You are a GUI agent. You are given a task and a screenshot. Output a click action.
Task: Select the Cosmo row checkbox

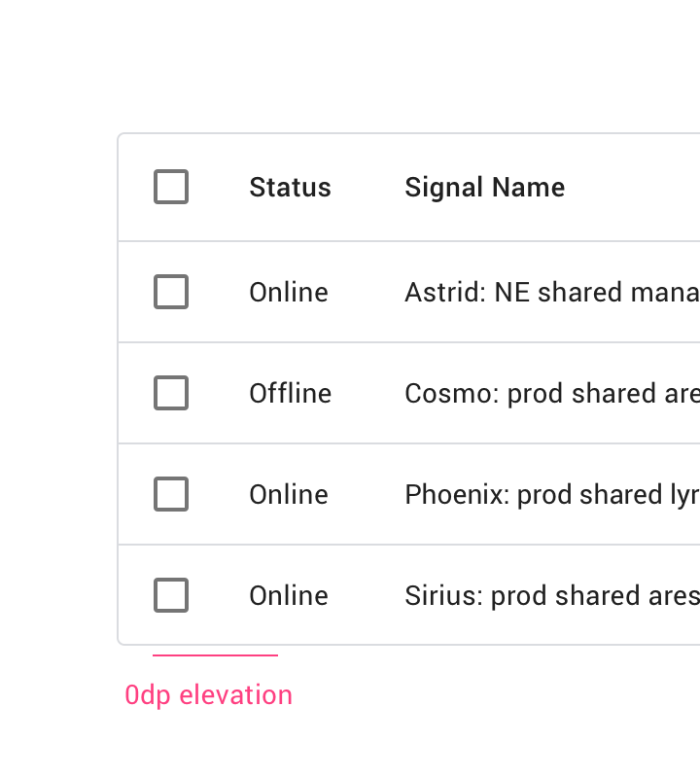[171, 393]
